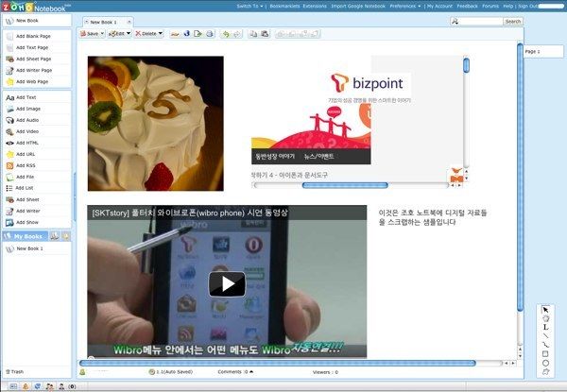The width and height of the screenshot is (567, 392).
Task: Click the signature-style icon after Delete
Action: (175, 34)
